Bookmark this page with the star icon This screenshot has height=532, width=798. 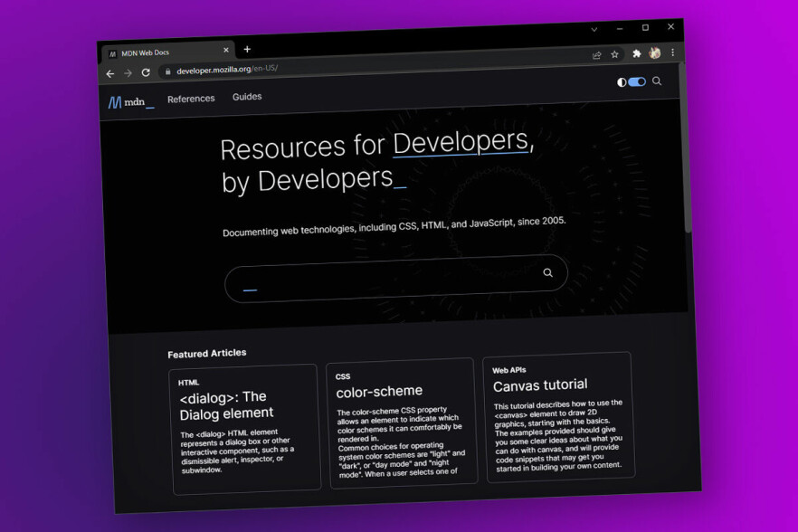coord(615,54)
